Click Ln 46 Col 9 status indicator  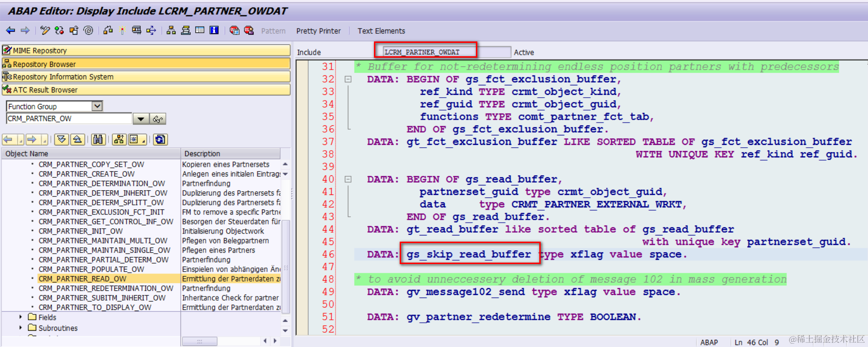[757, 342]
